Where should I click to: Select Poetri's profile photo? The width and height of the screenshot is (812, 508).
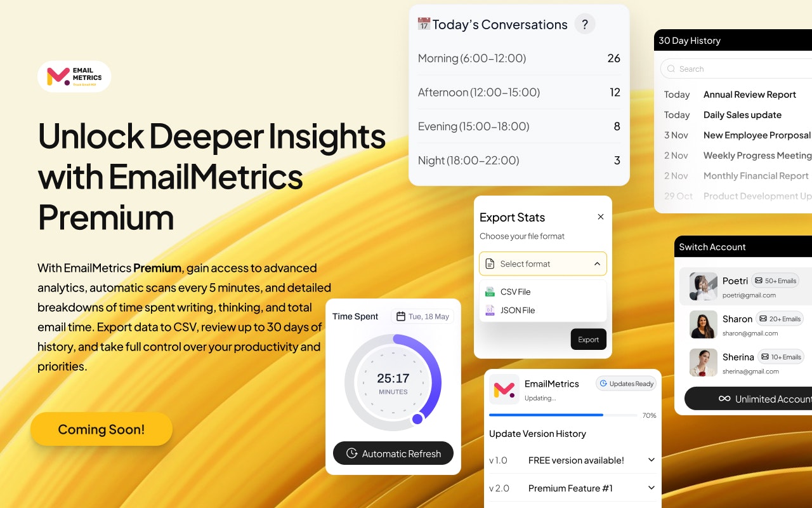(x=704, y=286)
